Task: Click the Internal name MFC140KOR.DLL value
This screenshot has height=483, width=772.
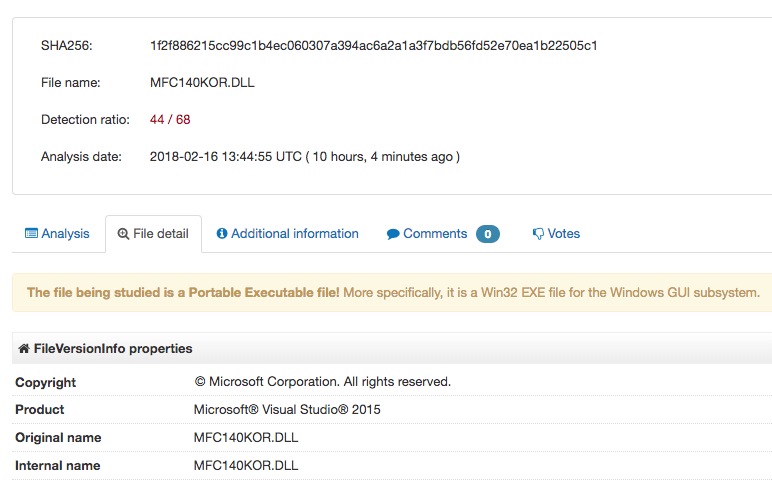Action: click(246, 466)
